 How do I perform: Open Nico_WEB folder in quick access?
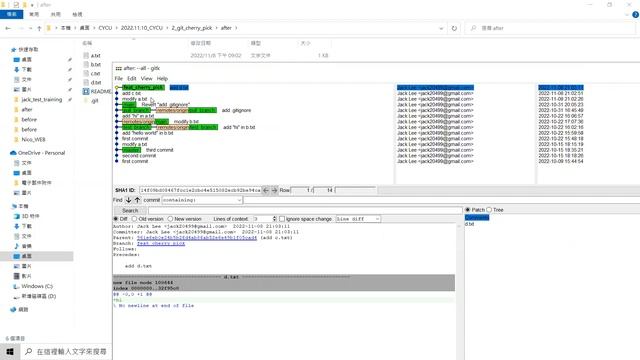(x=33, y=139)
